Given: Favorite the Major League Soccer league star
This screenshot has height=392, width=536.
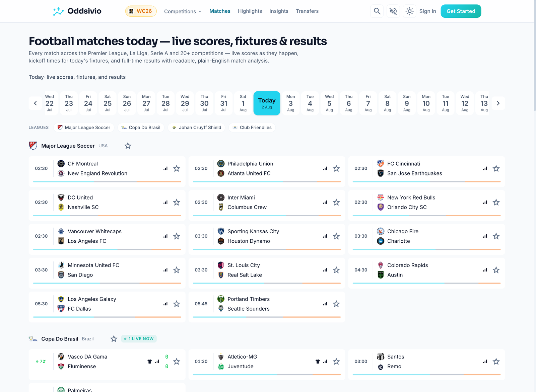Looking at the screenshot, I should (128, 146).
